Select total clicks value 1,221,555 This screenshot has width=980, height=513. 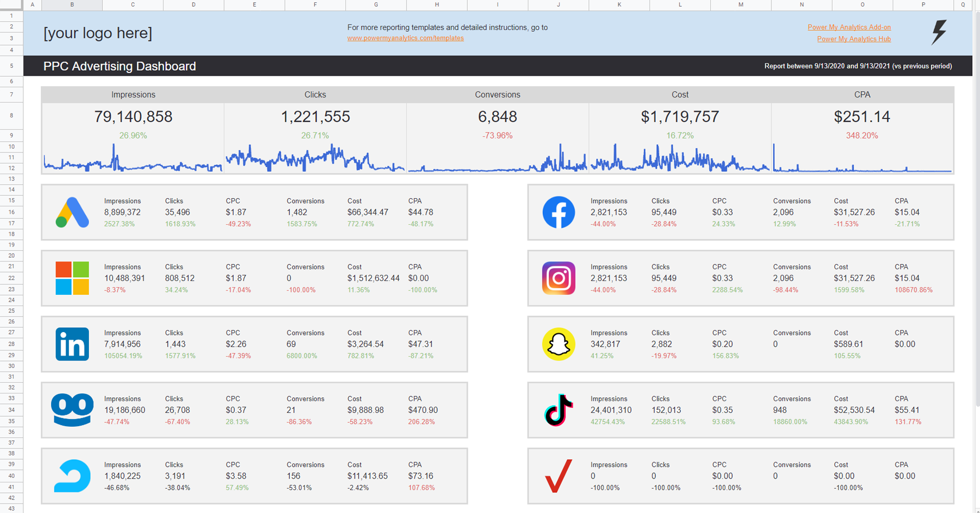coord(315,117)
